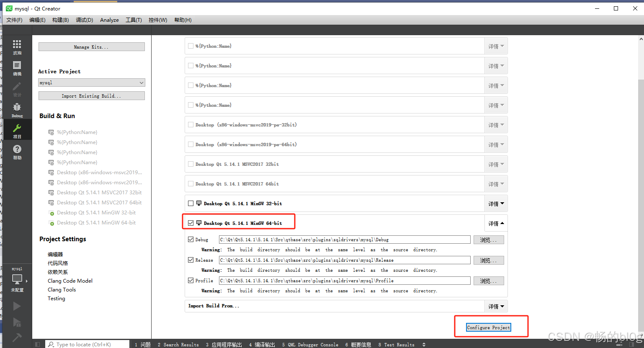Check the x86-windows-msvc2019-pe-64bit kit box
Screen dimensions: 644x348
(x=191, y=144)
